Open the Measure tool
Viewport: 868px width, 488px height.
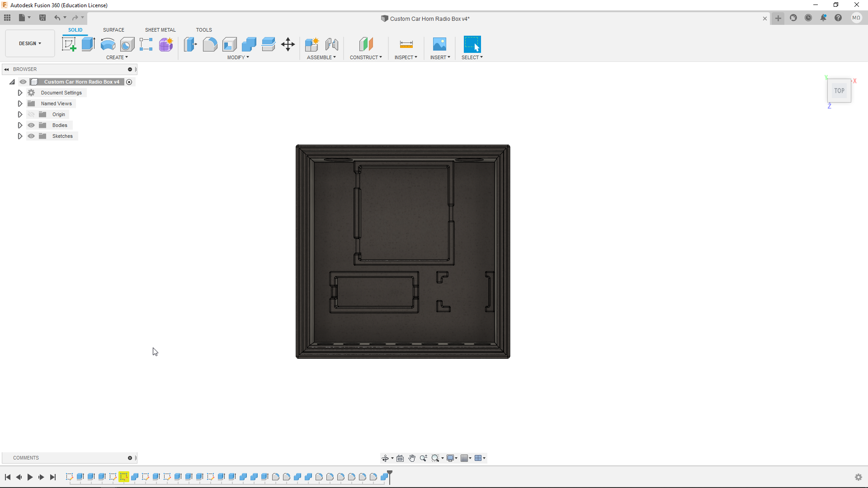point(406,44)
